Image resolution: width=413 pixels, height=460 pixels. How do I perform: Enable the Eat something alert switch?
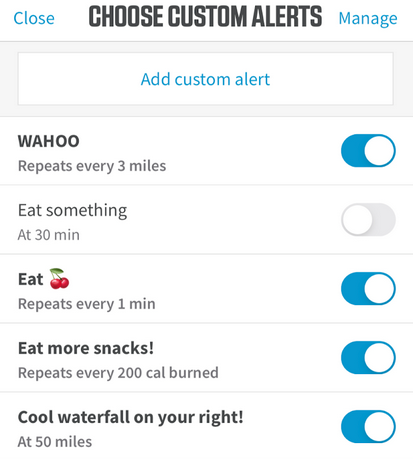tap(368, 220)
